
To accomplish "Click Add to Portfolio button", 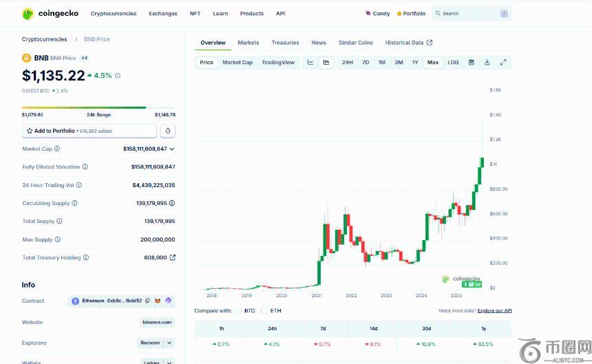I will point(89,131).
